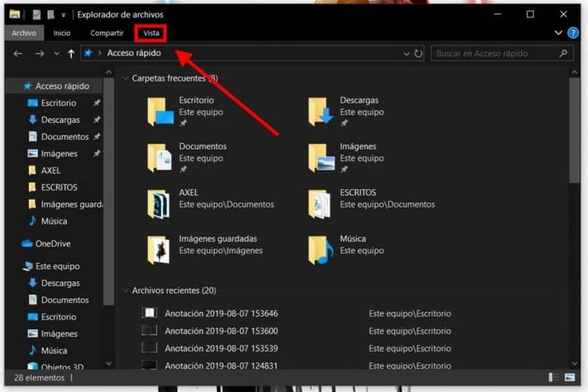Click the New folder quick access icon
Image resolution: width=588 pixels, height=392 pixels.
(50, 15)
